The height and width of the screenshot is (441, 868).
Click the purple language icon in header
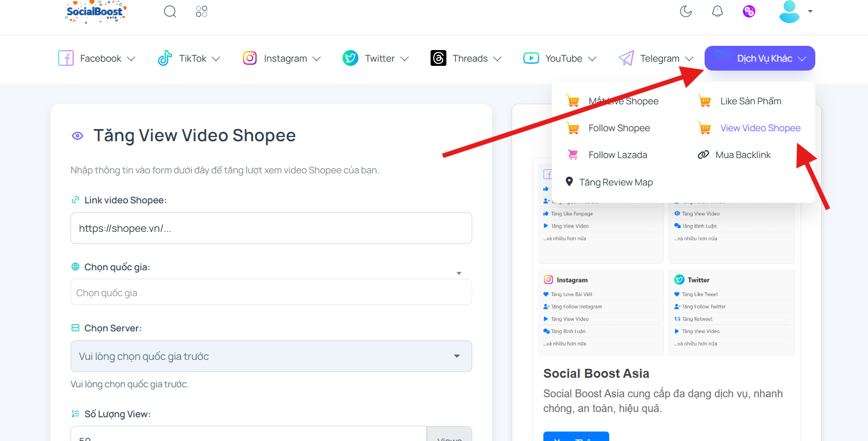[749, 11]
